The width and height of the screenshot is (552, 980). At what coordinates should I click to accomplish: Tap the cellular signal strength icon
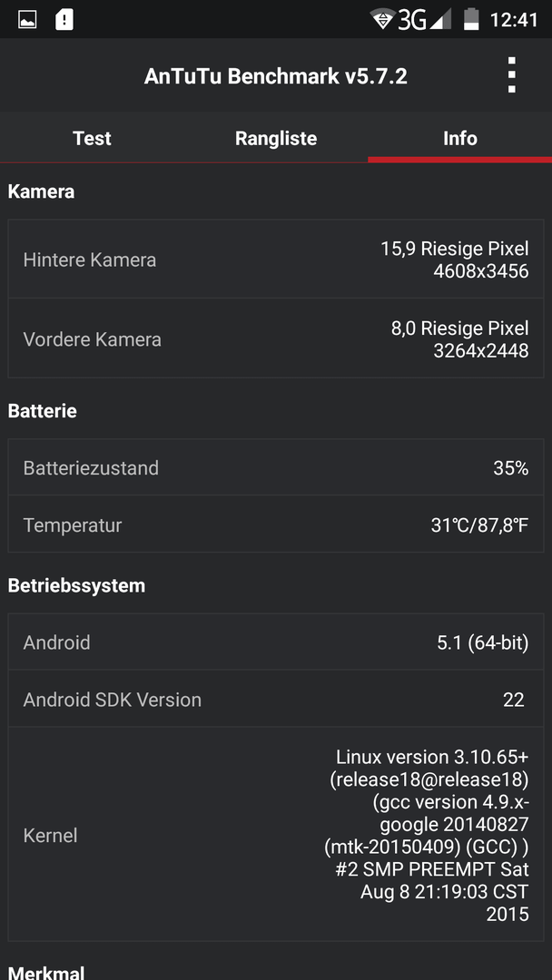[x=440, y=19]
